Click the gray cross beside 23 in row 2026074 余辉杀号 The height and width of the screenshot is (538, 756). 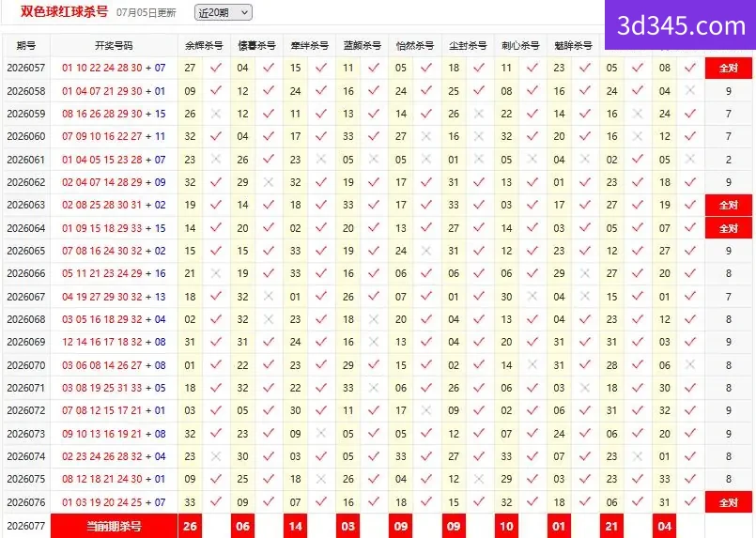tap(216, 456)
